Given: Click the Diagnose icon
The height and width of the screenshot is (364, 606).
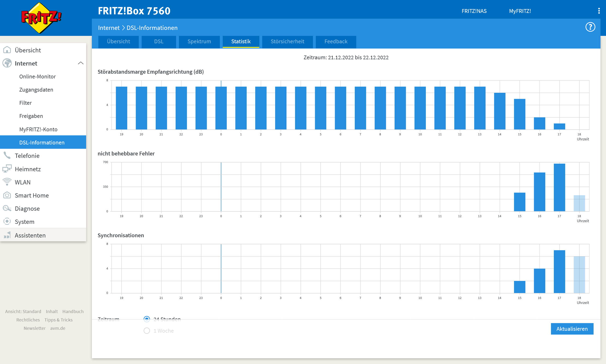Looking at the screenshot, I should tap(7, 209).
